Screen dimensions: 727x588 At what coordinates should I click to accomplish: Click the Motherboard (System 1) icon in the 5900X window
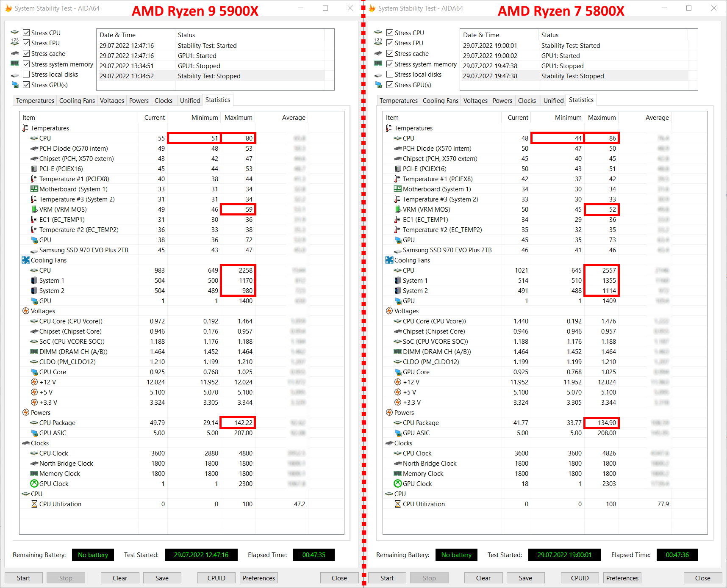(x=34, y=189)
